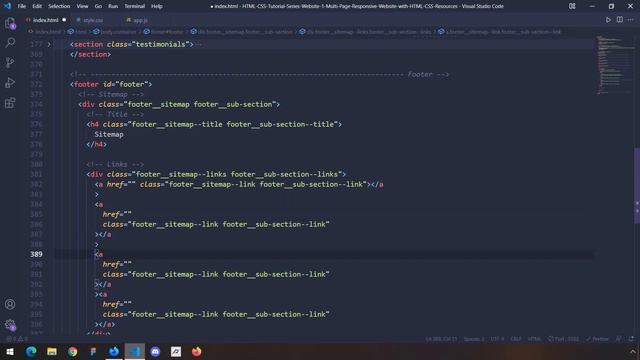
Task: Open the Help menu
Action: [157, 6]
